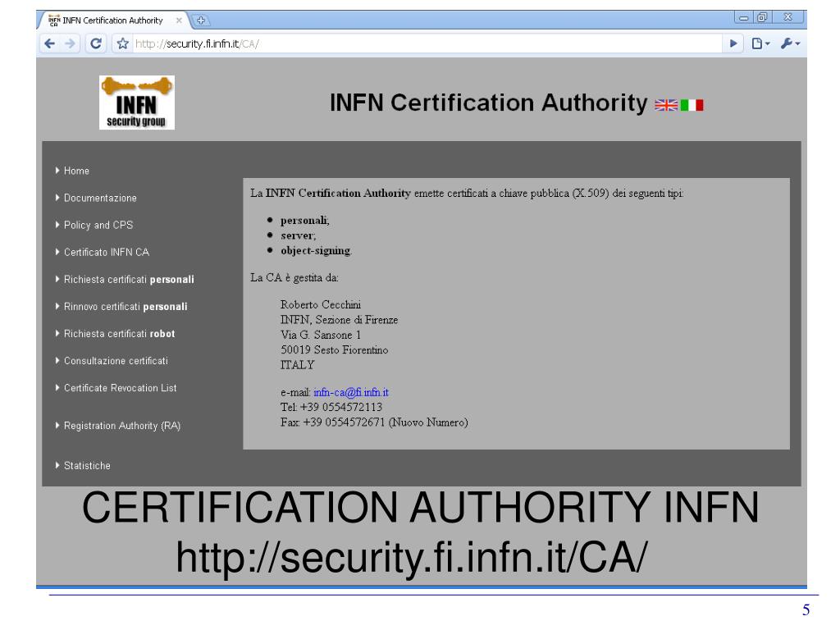Click the 'La CA è gestita da:' text
Viewport: 840px width, 630px height.
(294, 277)
